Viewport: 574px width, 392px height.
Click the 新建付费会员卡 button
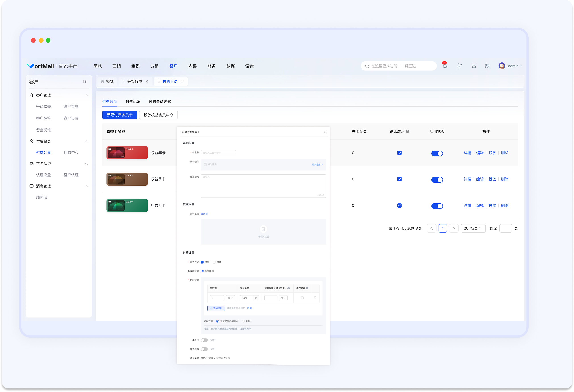click(x=120, y=115)
